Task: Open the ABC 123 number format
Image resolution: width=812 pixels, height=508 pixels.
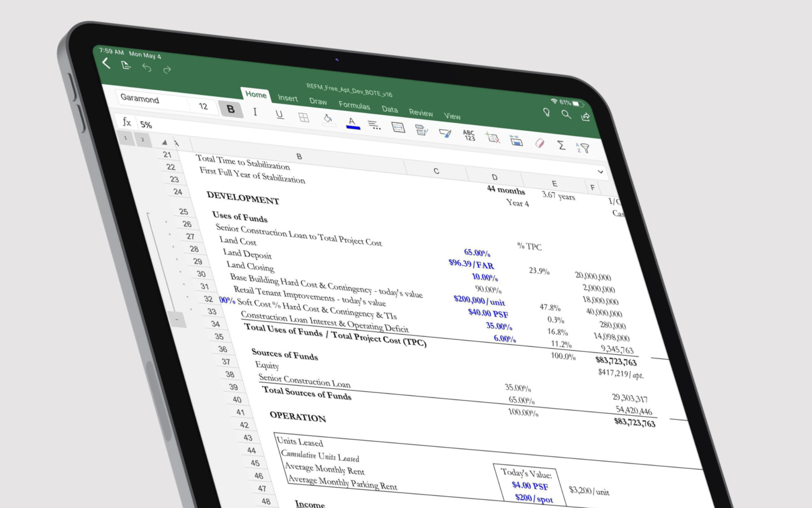Action: [x=469, y=135]
